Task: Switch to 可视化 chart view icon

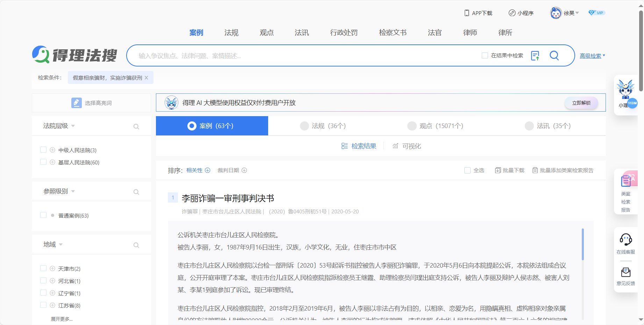Action: [x=395, y=146]
